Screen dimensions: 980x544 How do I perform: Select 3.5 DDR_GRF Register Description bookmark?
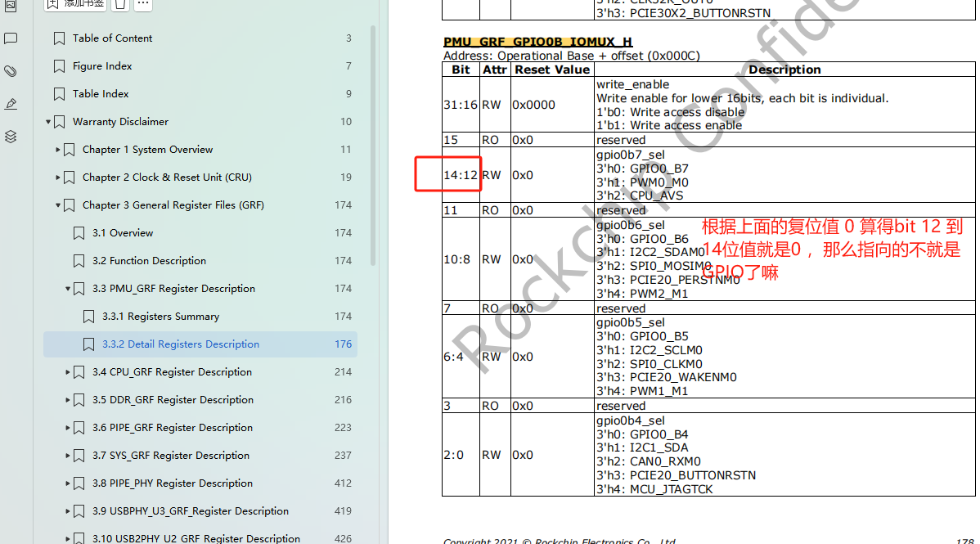(x=173, y=399)
